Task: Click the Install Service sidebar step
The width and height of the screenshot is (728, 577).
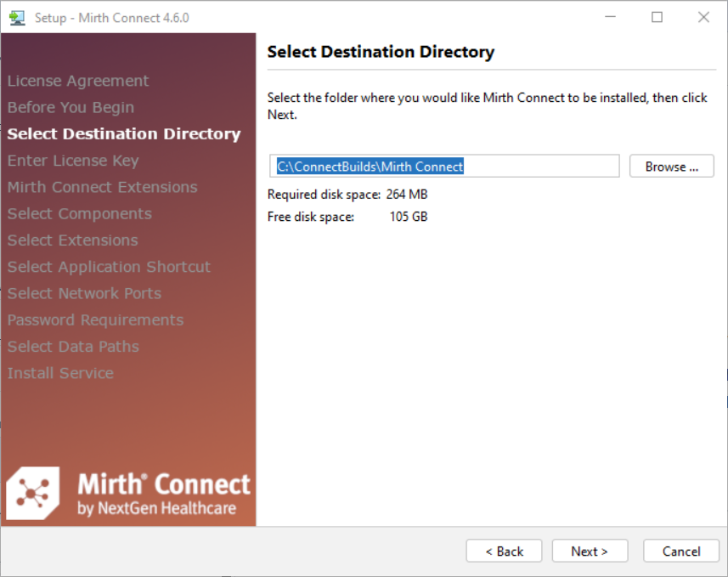Action: (x=60, y=373)
